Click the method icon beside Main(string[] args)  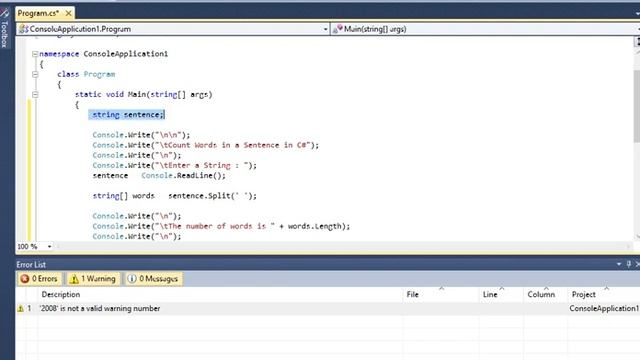point(338,29)
